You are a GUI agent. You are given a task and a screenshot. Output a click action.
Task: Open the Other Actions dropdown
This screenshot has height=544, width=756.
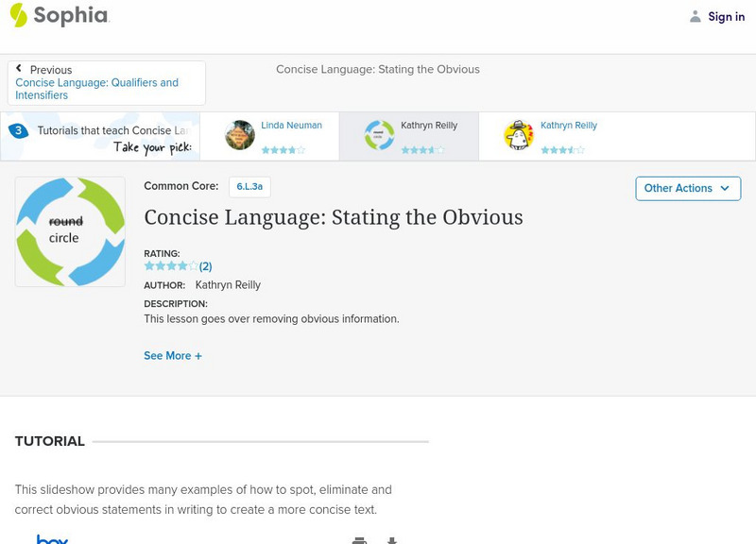[x=686, y=188]
